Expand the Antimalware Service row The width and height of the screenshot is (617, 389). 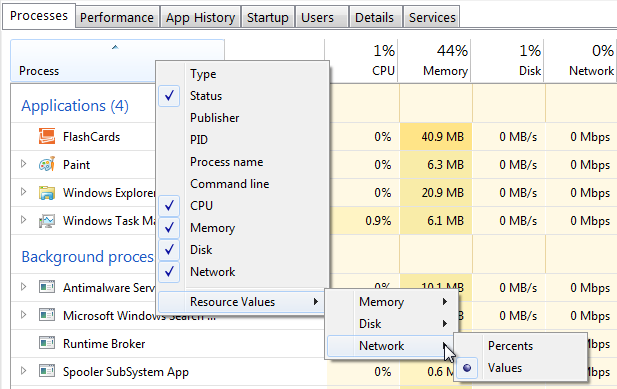click(x=24, y=287)
